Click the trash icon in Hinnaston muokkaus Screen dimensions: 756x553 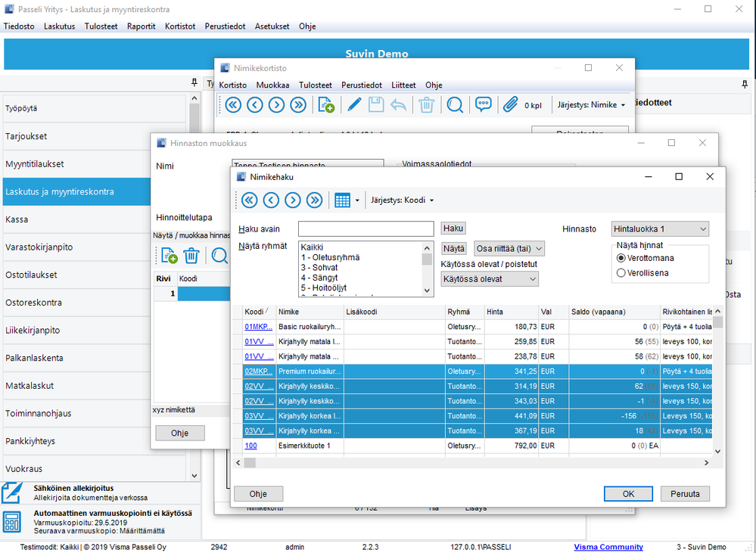[x=191, y=256]
